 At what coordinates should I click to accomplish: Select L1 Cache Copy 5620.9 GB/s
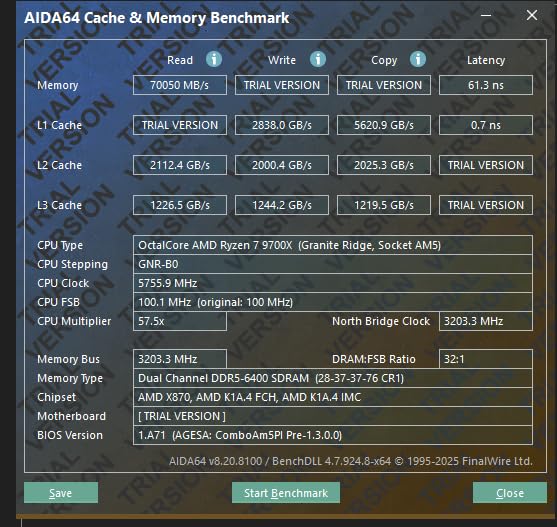384,125
